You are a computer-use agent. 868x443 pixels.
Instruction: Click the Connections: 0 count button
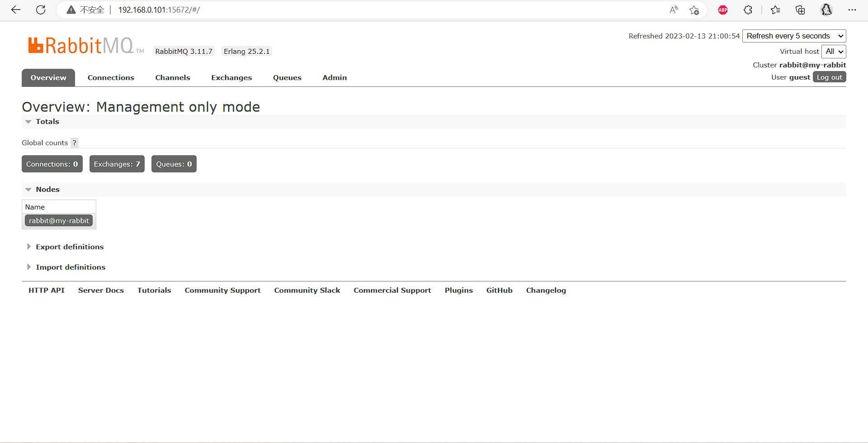[x=52, y=164]
